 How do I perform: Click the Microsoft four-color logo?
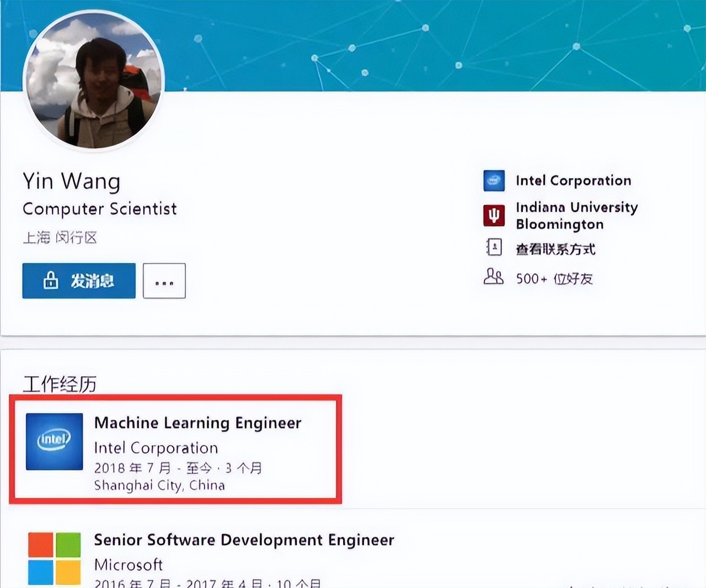click(55, 558)
